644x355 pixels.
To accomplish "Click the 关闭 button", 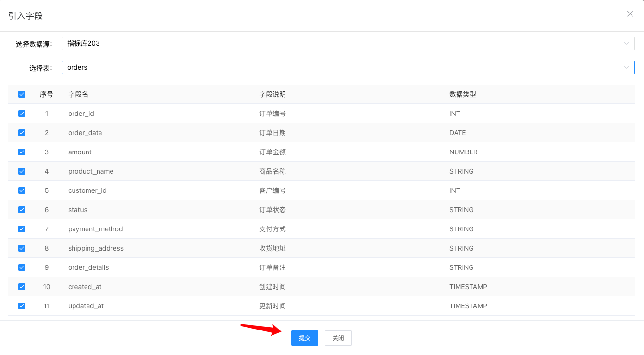I will coord(338,338).
